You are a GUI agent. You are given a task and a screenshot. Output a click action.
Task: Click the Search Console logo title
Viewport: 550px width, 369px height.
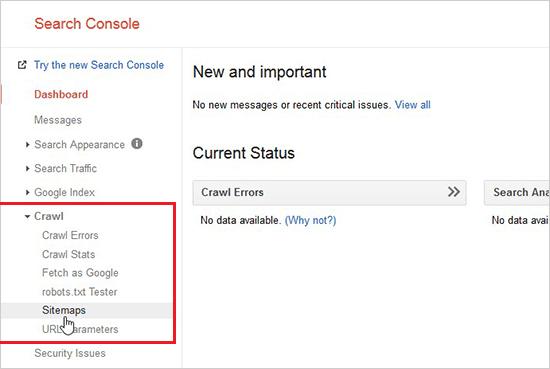pyautogui.click(x=87, y=24)
